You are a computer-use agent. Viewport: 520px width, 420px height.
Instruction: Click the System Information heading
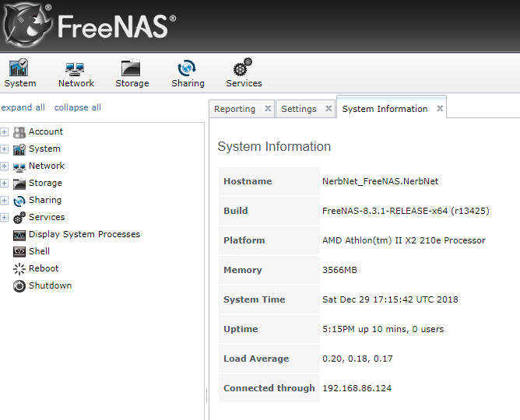click(x=274, y=147)
